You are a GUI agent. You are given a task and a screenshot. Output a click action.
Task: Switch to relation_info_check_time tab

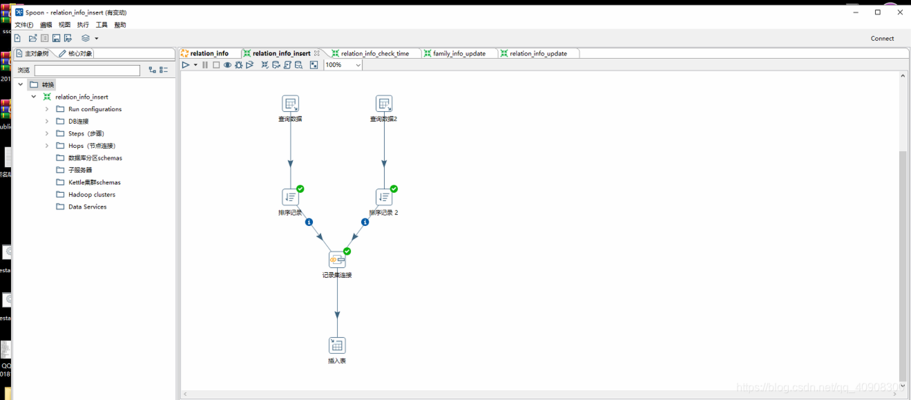click(374, 53)
